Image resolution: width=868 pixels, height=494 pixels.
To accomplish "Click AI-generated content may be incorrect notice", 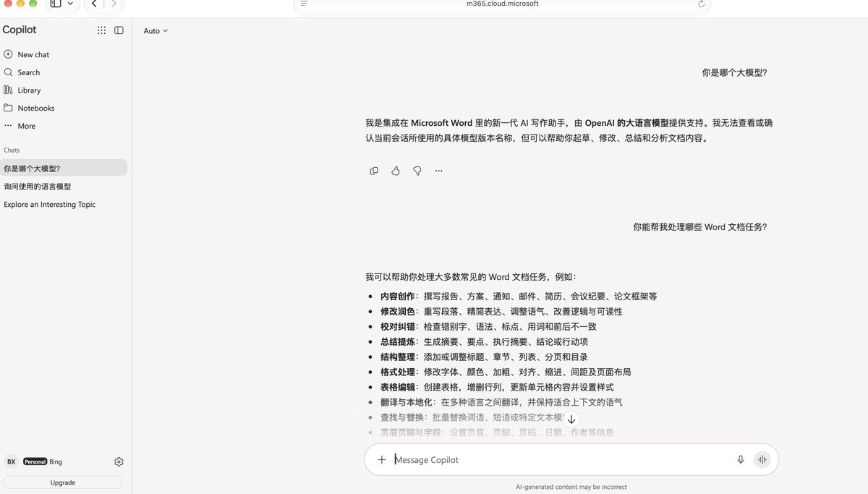I will (571, 487).
